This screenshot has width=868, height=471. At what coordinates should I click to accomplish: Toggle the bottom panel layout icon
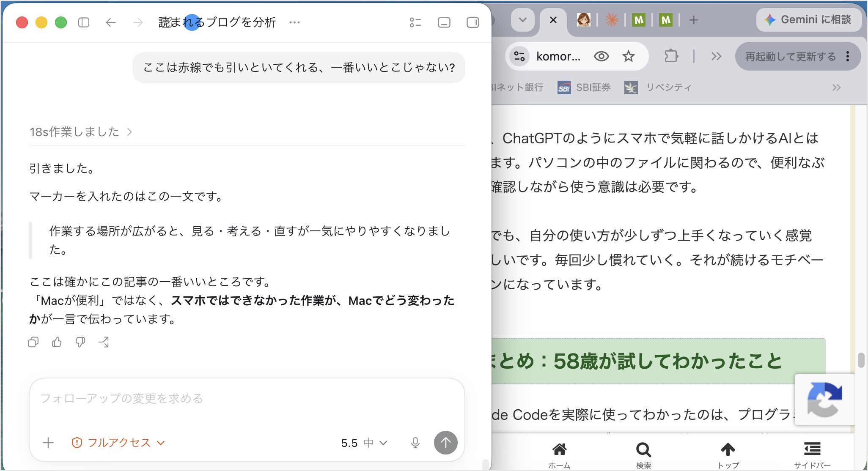(444, 22)
